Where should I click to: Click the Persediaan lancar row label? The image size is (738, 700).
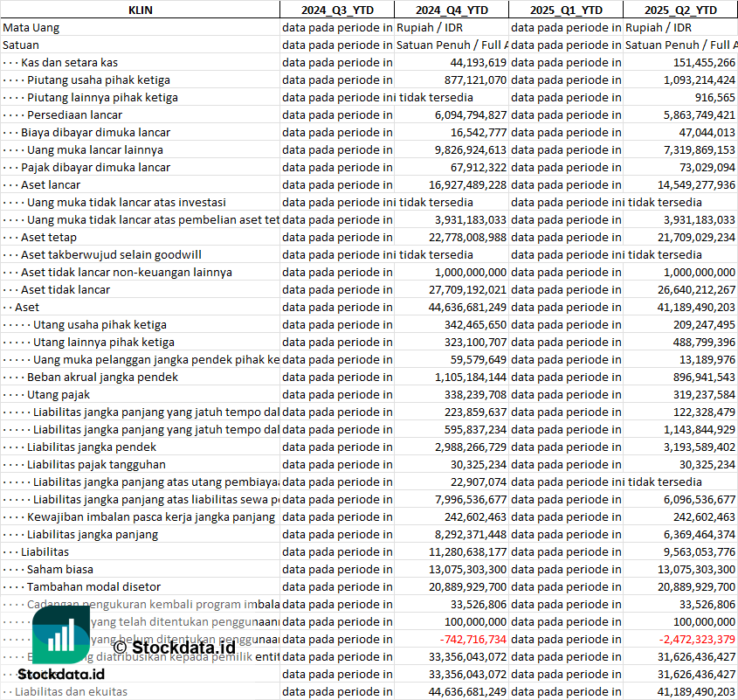pos(74,115)
